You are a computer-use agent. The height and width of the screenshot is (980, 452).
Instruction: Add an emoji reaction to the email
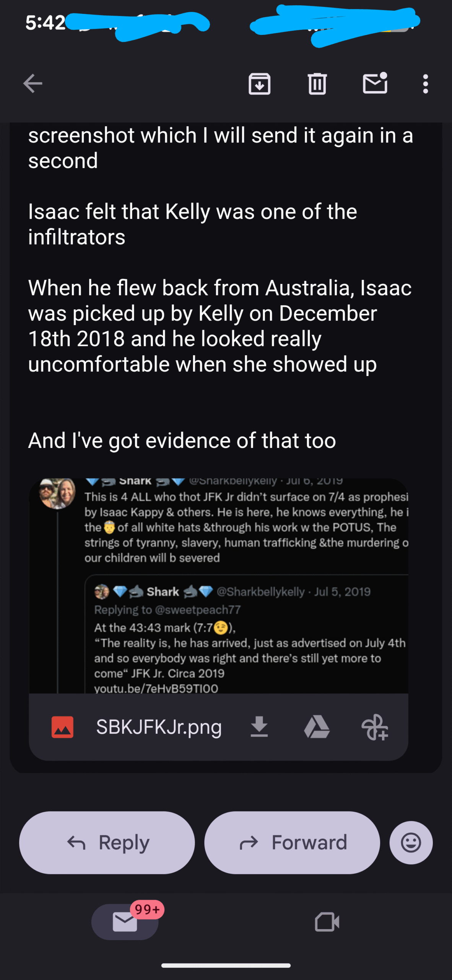tap(411, 842)
